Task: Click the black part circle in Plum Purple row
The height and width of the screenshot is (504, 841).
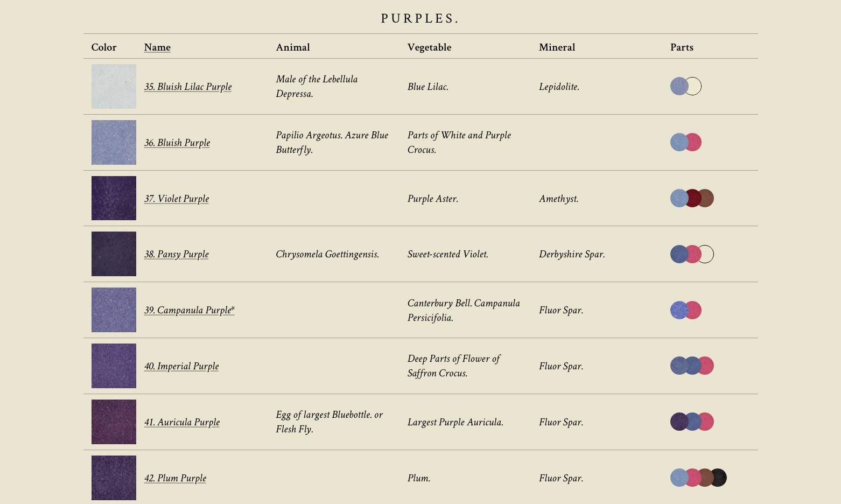Action: coord(719,478)
